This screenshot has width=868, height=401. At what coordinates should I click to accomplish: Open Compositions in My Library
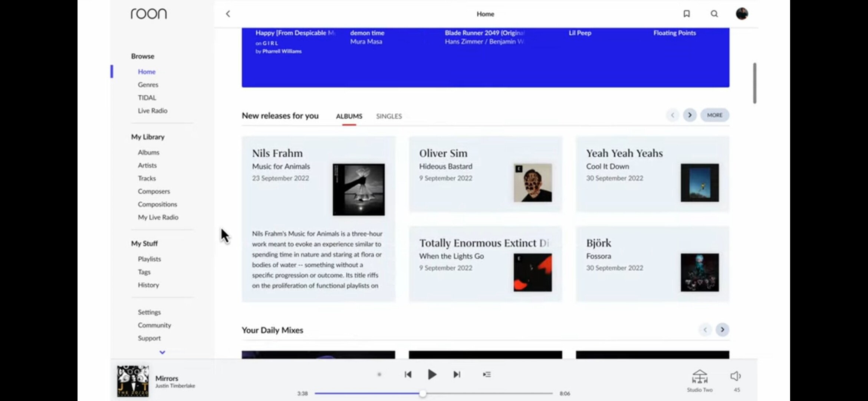tap(157, 204)
